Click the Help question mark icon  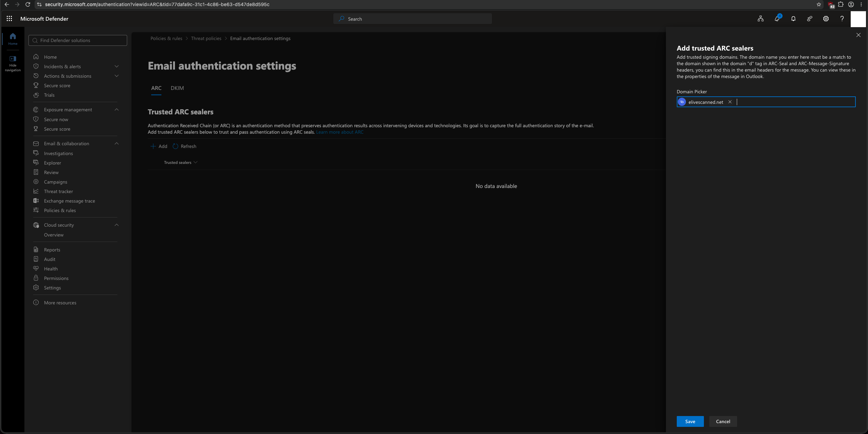click(x=842, y=19)
